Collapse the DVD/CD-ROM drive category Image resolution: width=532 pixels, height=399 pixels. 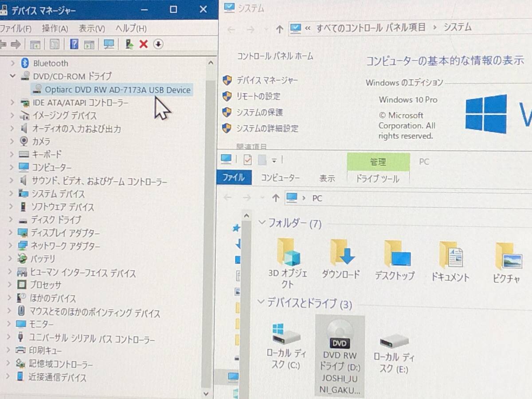coord(12,76)
